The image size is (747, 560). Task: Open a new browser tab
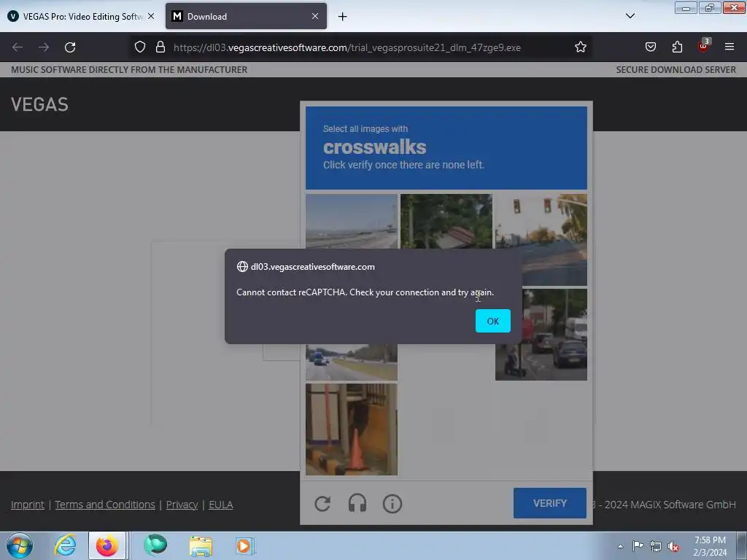342,17
